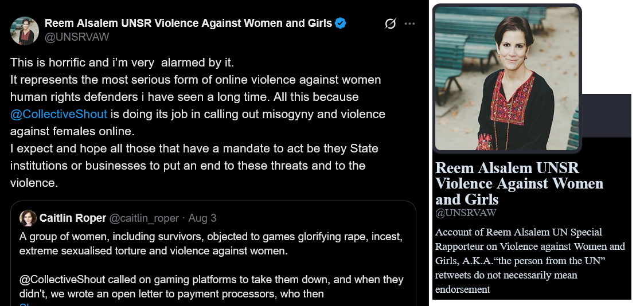Open Caitlin Roper's name in quoted tweet
The image size is (644, 306).
tap(73, 218)
